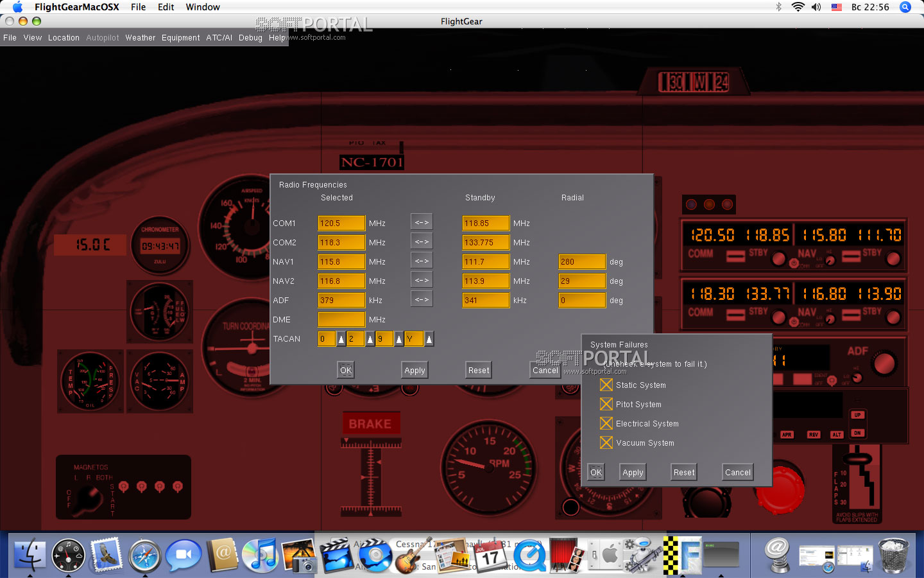Open FlightGear's Location menu
924x578 pixels.
[x=64, y=38]
